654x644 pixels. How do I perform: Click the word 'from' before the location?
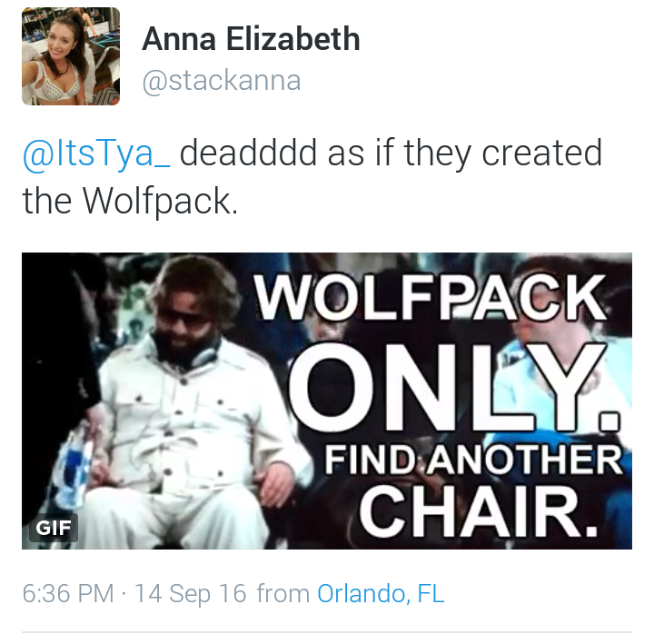pyautogui.click(x=282, y=593)
